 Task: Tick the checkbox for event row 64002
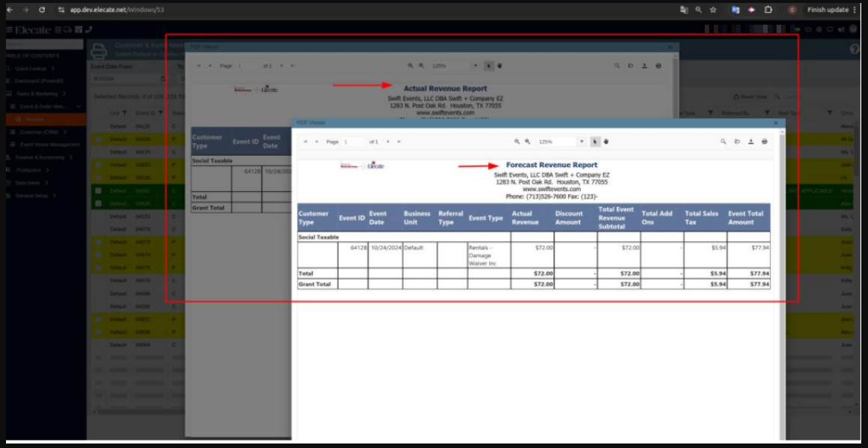(98, 190)
